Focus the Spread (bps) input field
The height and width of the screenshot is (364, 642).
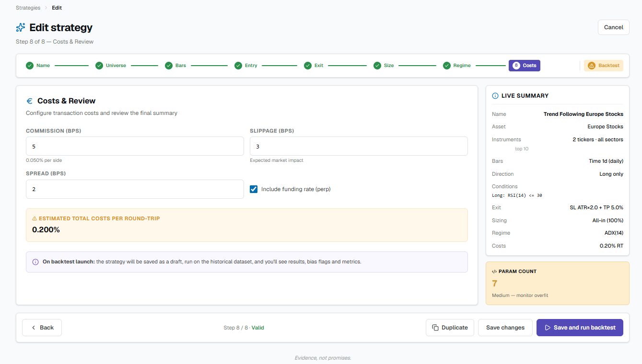coord(135,189)
